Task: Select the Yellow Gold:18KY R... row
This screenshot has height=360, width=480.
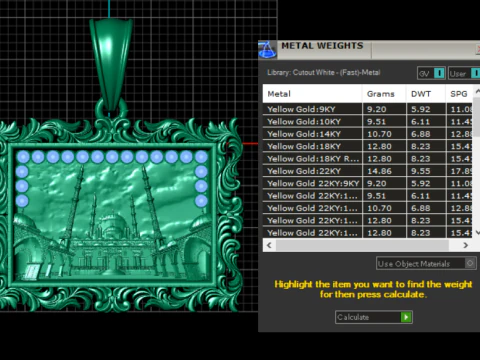Action: (x=367, y=159)
